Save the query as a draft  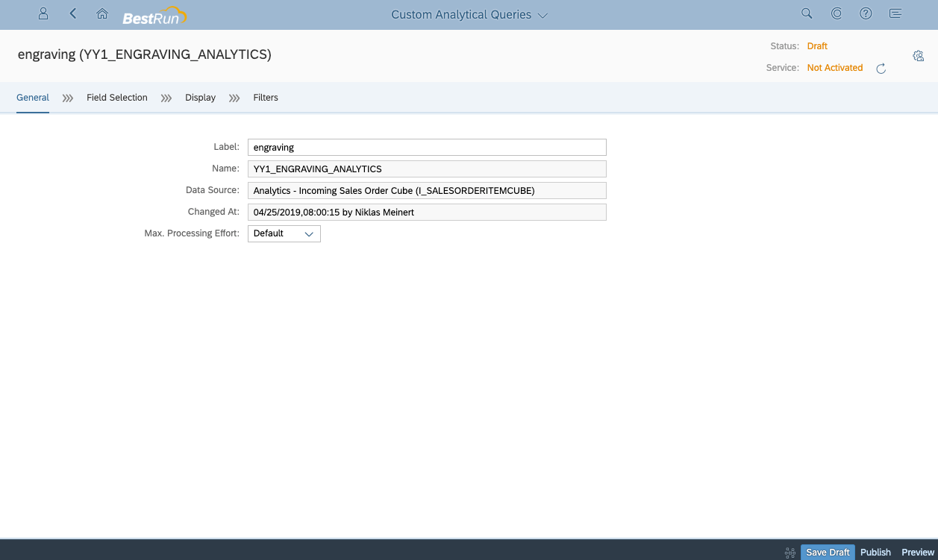828,552
